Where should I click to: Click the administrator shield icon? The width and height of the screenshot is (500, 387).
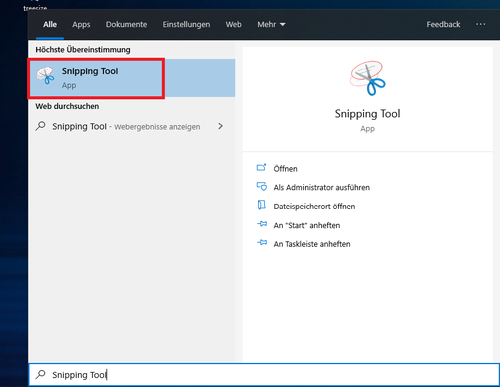(x=261, y=186)
